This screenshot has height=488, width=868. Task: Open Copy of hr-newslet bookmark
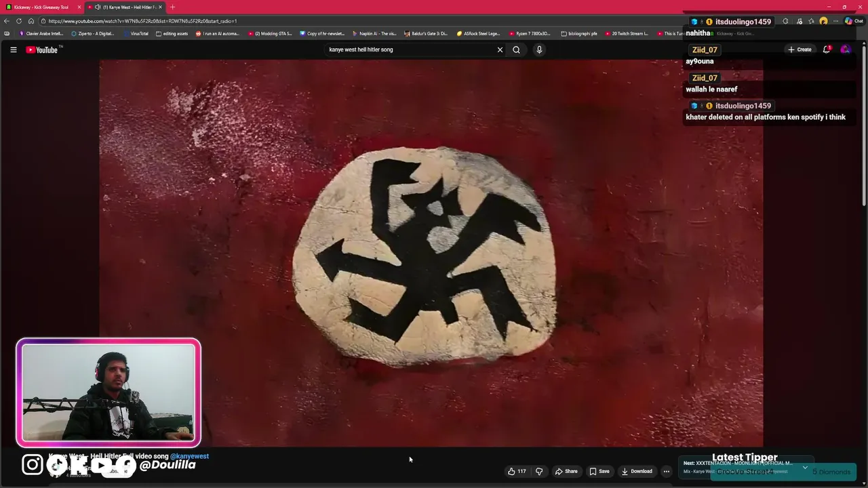(323, 33)
